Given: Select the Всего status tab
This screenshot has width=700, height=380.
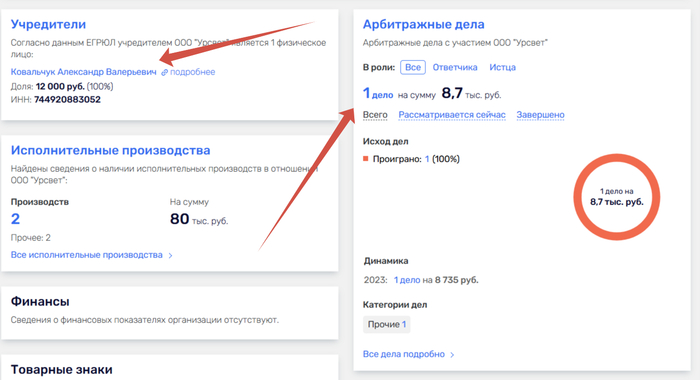Looking at the screenshot, I should tap(375, 115).
